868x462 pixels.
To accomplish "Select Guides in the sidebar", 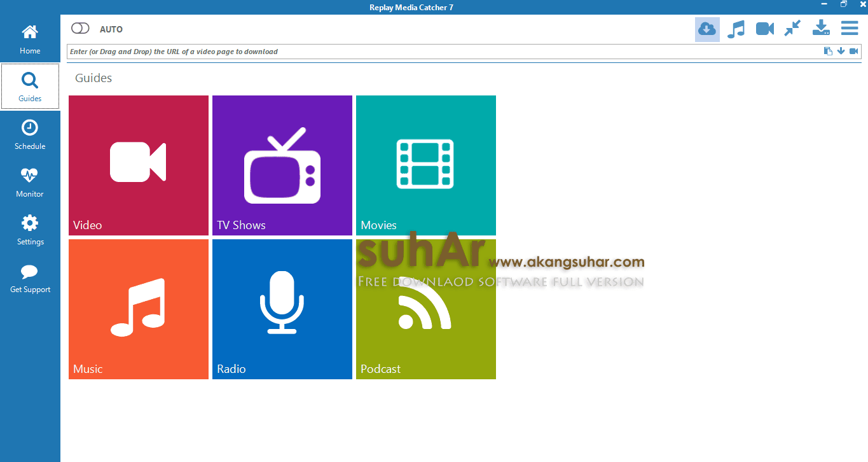I will pos(30,87).
